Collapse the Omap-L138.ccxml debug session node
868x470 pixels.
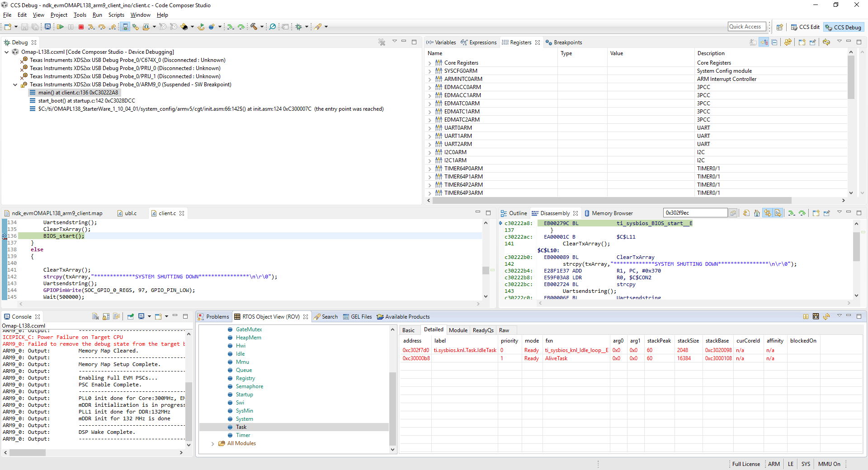click(x=7, y=52)
